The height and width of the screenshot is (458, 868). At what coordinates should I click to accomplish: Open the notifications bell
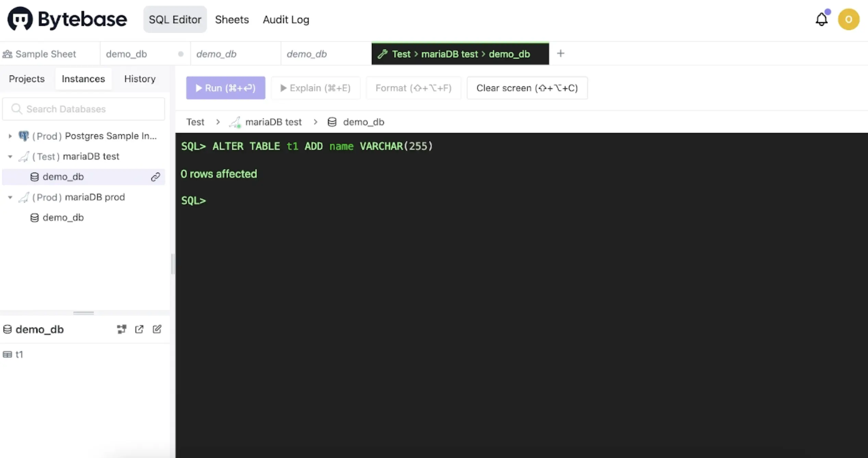pos(821,19)
